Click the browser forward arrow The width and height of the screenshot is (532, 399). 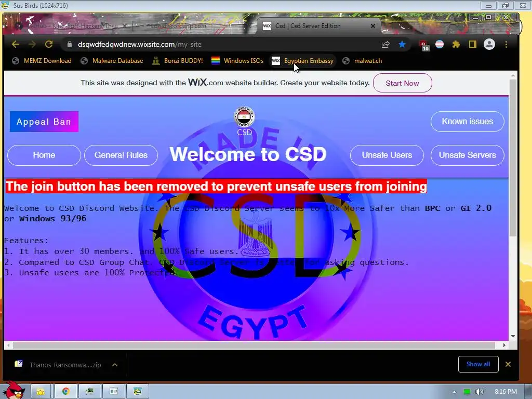coord(32,44)
